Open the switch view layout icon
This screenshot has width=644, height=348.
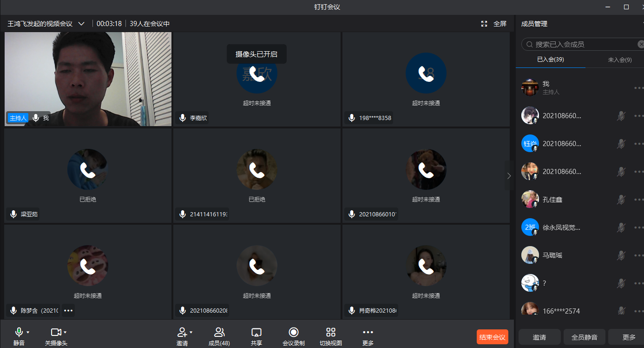pyautogui.click(x=330, y=332)
